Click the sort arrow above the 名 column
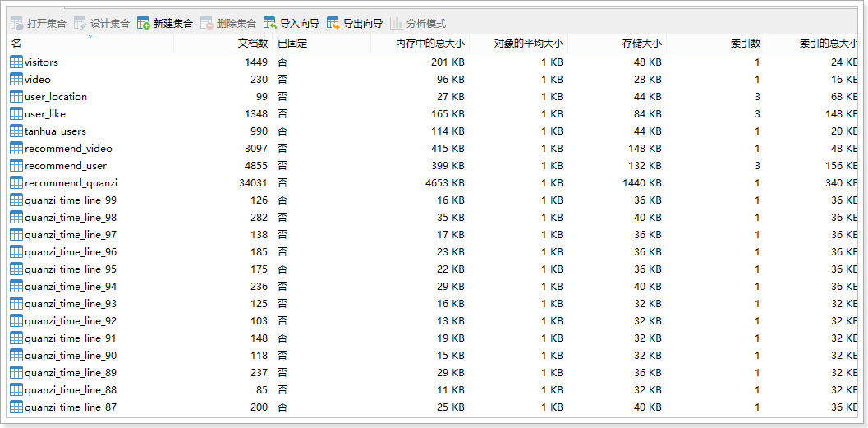 click(x=90, y=36)
